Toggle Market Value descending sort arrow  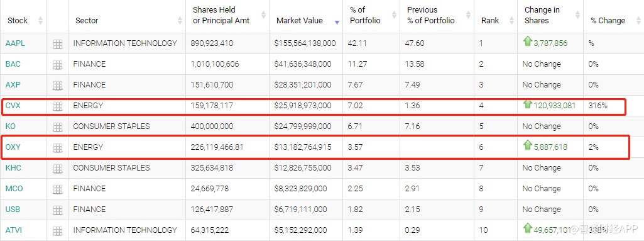[x=337, y=23]
